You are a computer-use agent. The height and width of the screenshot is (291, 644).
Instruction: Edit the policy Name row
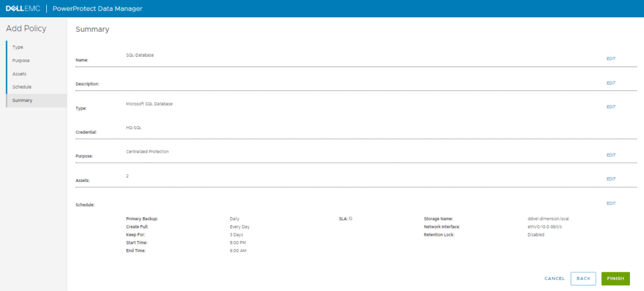point(611,59)
